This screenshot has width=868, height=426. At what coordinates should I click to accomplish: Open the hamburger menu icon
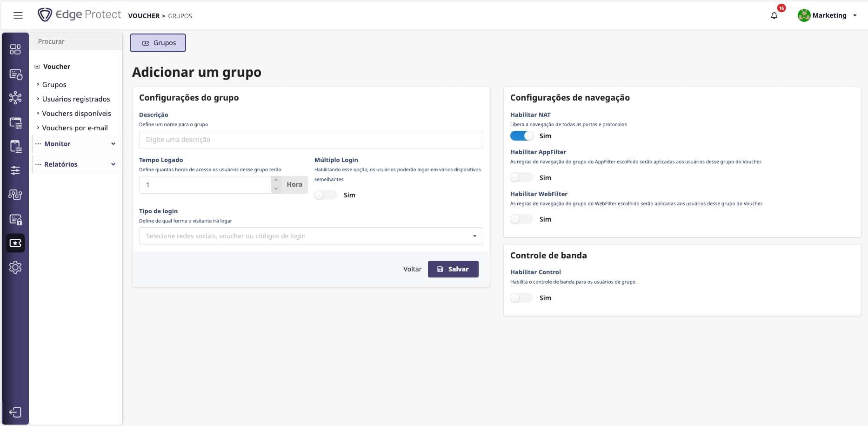tap(18, 15)
